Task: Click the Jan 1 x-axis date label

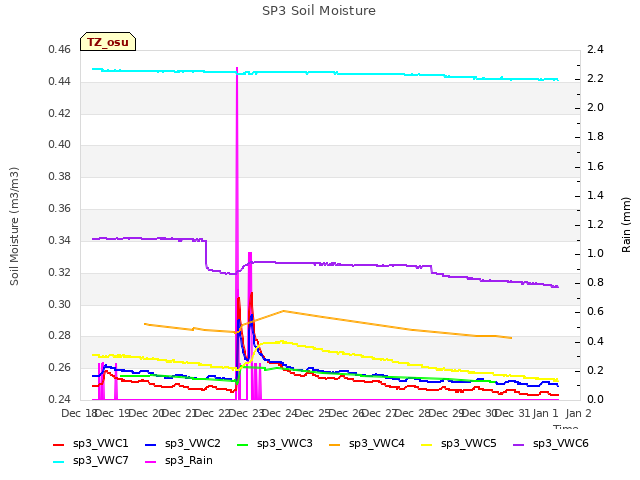Action: click(x=545, y=413)
